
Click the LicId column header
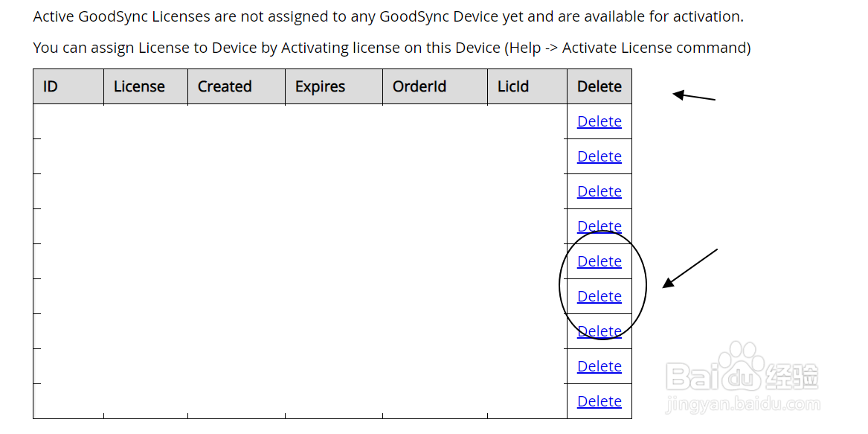click(x=512, y=86)
